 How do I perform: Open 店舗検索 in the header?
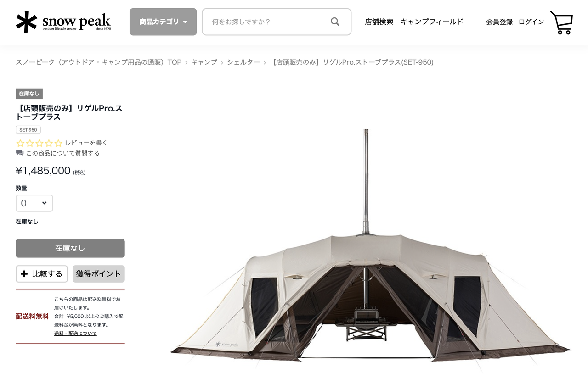click(379, 22)
